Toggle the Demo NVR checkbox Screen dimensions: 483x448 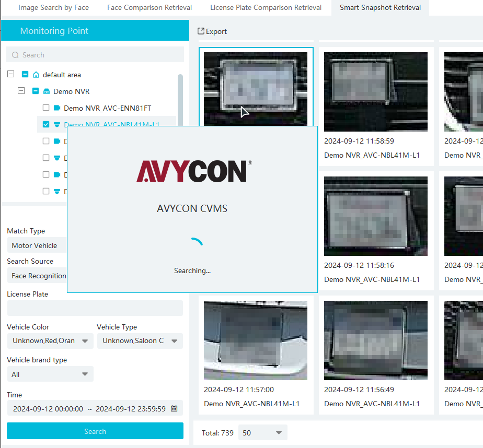coord(36,91)
